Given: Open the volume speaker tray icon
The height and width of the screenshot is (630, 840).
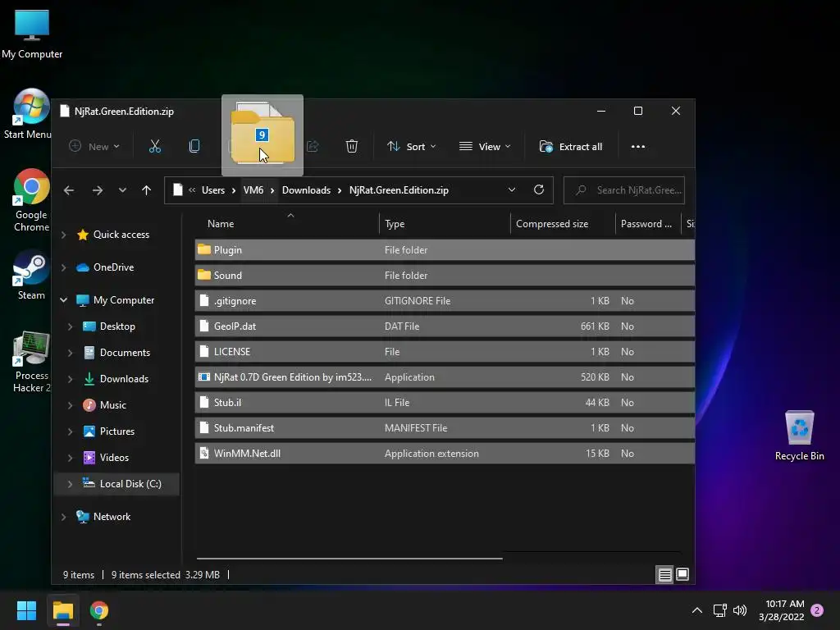Looking at the screenshot, I should 740,610.
